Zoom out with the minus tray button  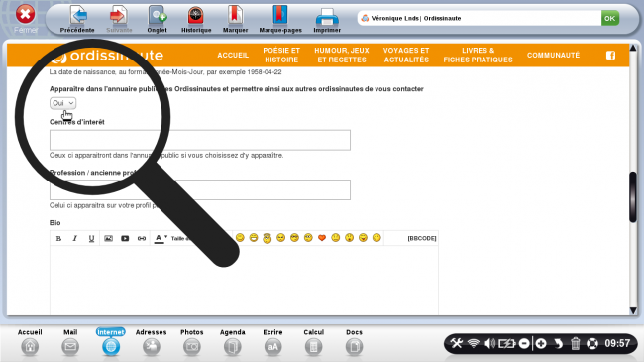coord(524,343)
